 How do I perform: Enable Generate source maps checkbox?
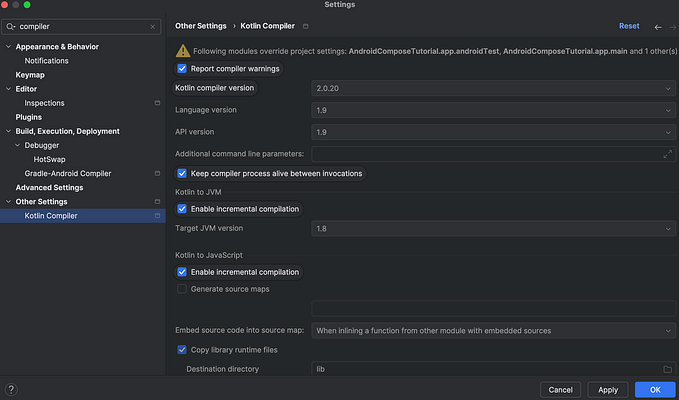(x=182, y=289)
